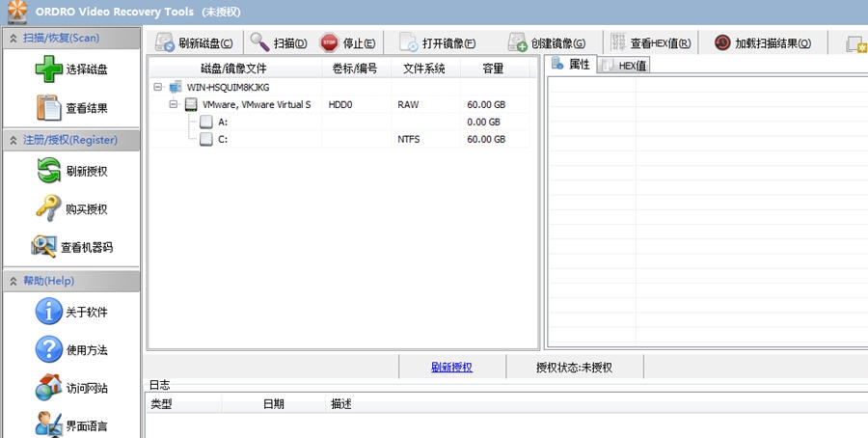Click the 选择磁盘 green plus icon

[x=49, y=69]
